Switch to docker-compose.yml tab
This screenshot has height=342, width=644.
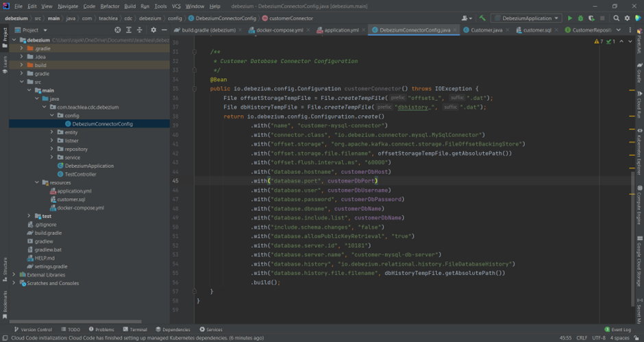point(280,30)
